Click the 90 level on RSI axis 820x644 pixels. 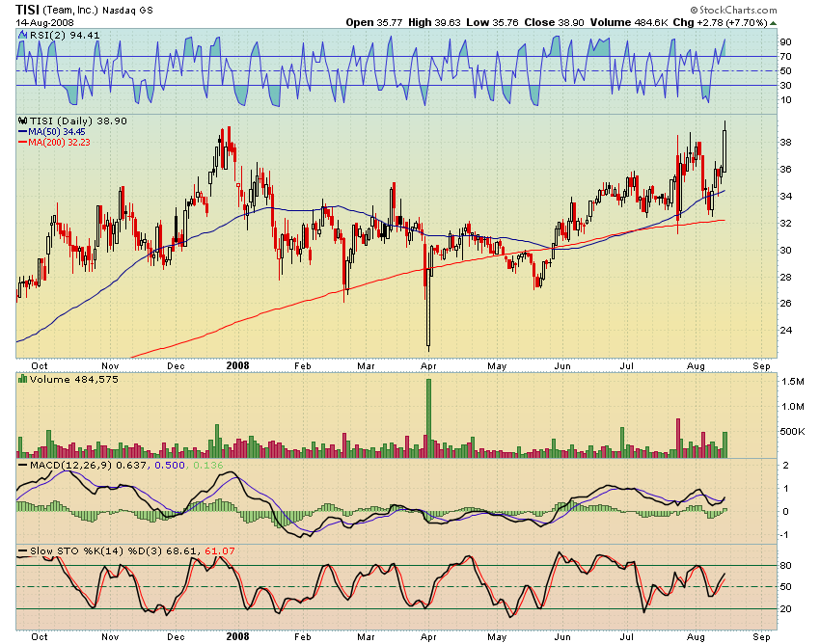pos(785,41)
